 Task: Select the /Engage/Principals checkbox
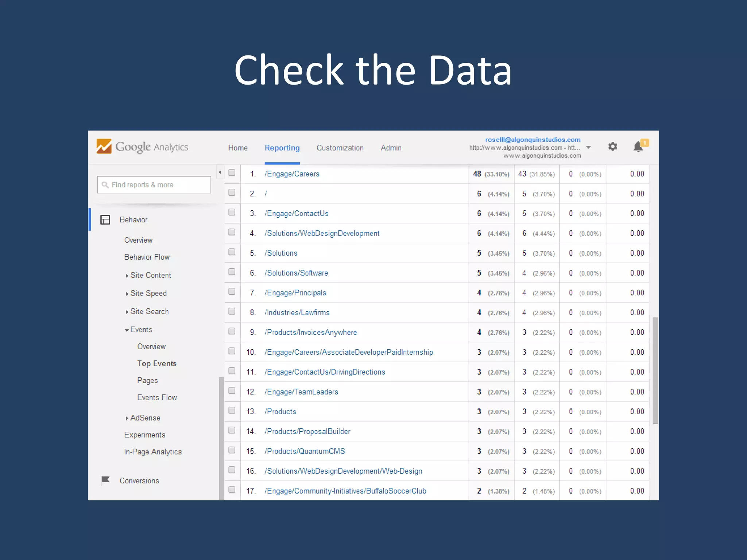[232, 292]
